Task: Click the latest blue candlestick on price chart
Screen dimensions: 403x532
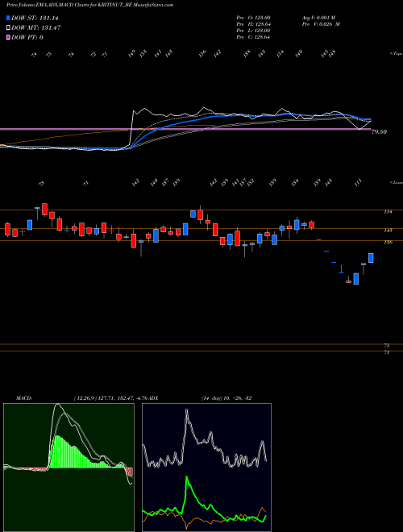Action: (371, 258)
